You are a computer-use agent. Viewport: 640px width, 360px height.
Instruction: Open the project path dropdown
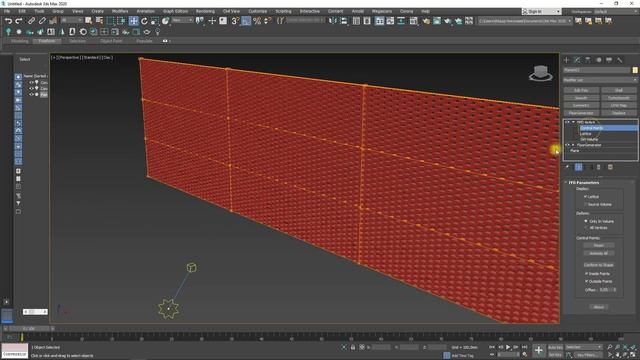[525, 20]
